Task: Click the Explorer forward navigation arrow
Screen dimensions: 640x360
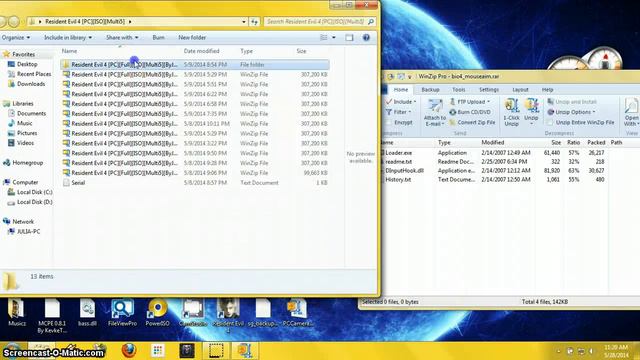Action: [x=13, y=22]
